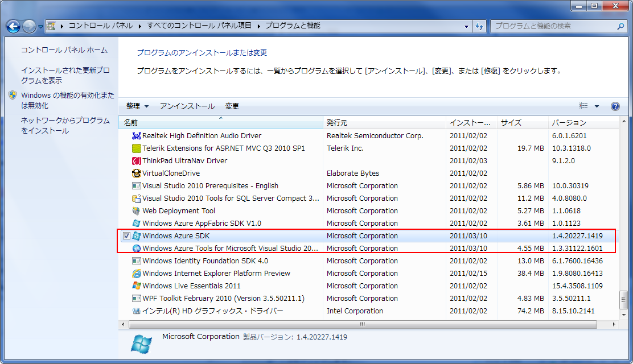Click version 1.4.20227.1419 in Azure SDK row

577,235
